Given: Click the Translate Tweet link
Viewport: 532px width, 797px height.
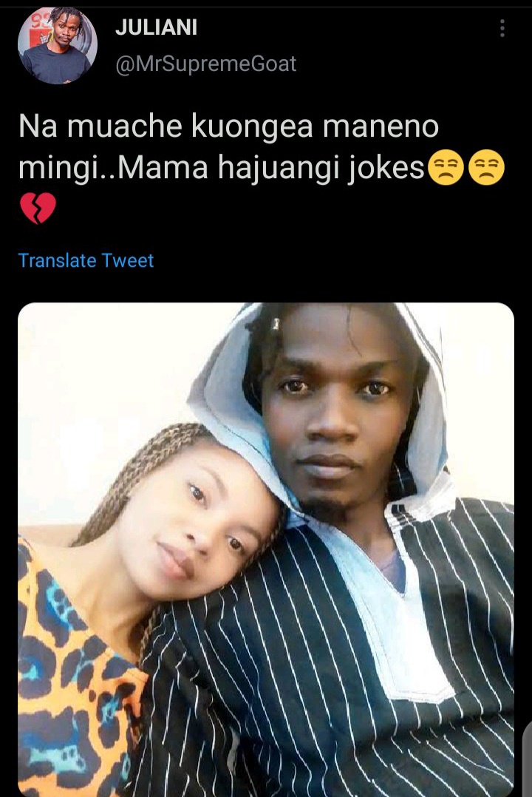Looking at the screenshot, I should [x=86, y=260].
